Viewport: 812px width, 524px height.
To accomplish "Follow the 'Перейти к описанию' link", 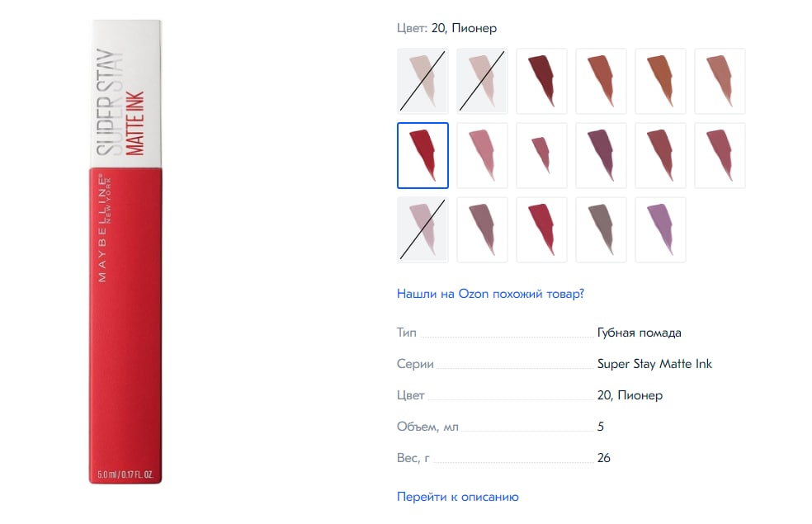I will 458,497.
